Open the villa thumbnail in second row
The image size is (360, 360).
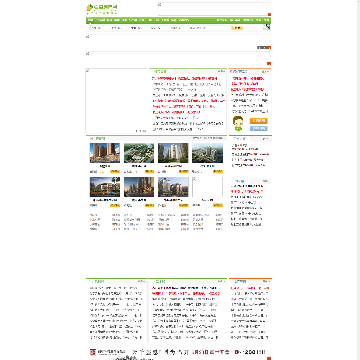(x=105, y=187)
